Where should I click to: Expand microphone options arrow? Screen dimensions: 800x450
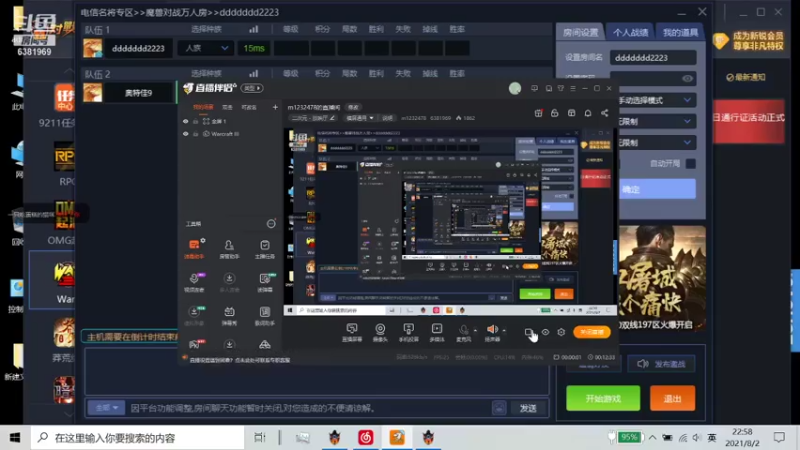476,330
